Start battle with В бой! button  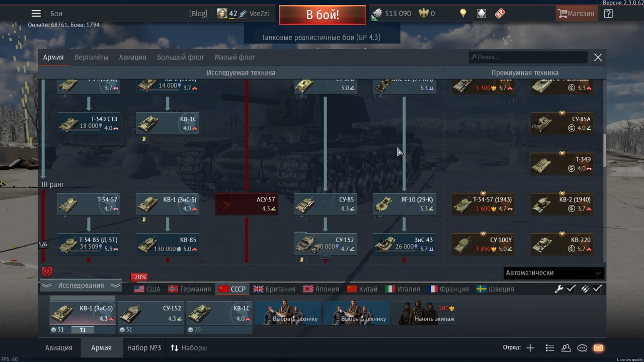(x=323, y=15)
